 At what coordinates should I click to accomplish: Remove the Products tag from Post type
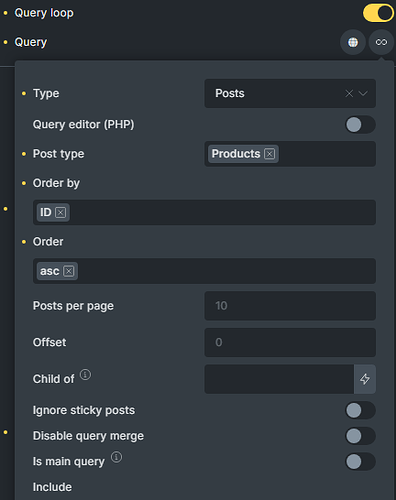coord(270,154)
